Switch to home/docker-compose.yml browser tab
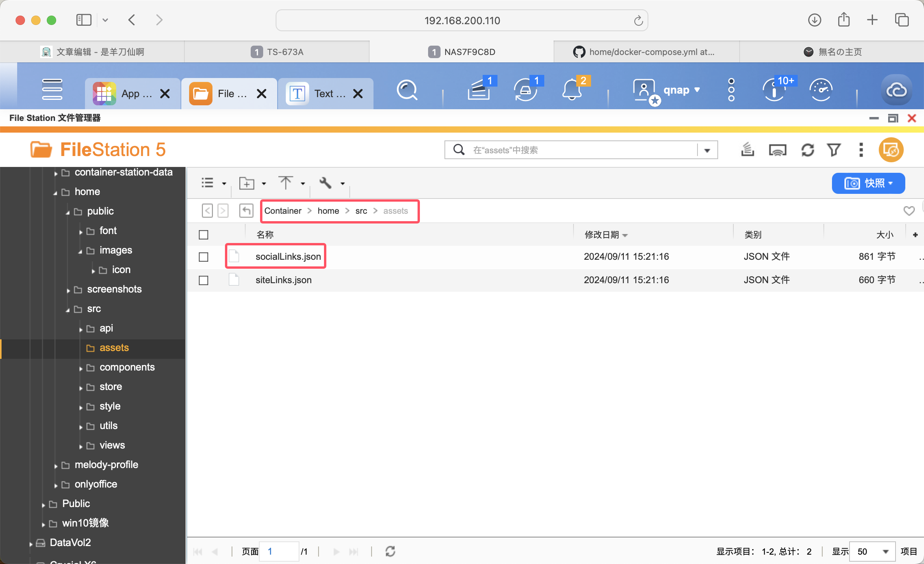This screenshot has height=564, width=924. click(x=646, y=52)
